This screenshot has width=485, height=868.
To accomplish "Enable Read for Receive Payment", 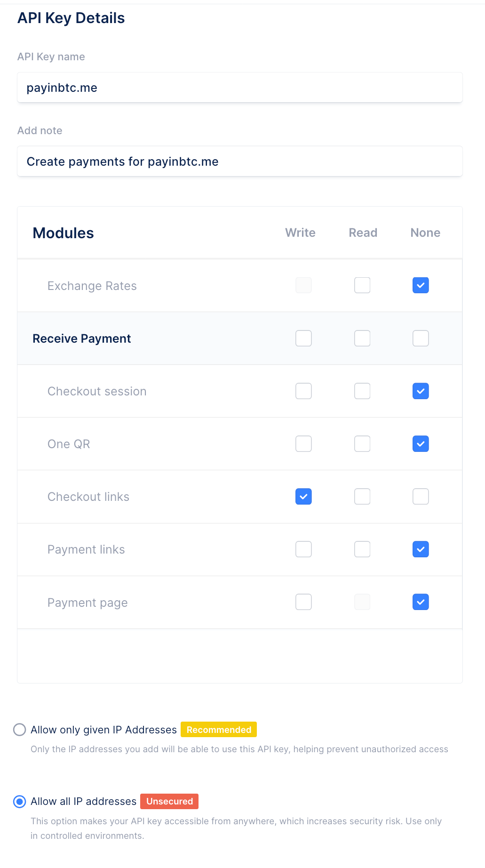I will click(x=362, y=338).
